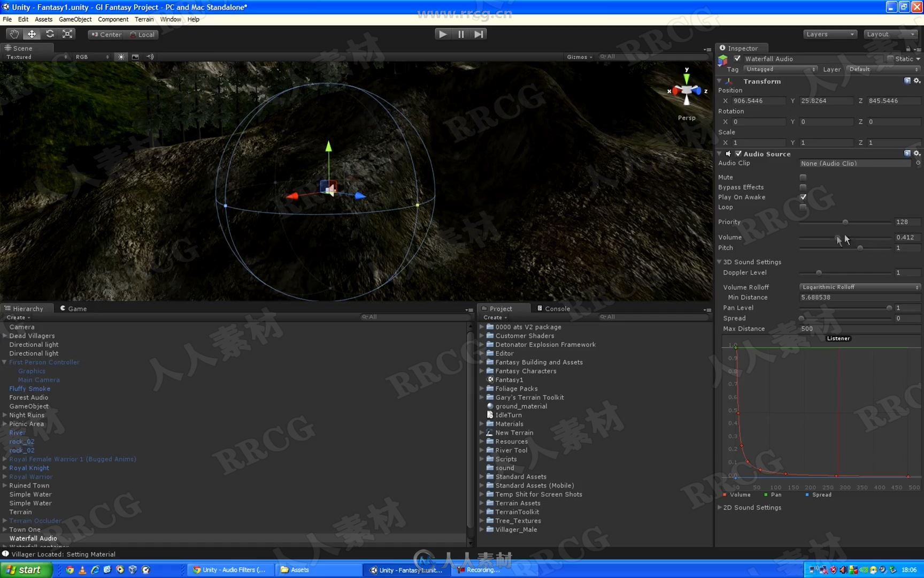This screenshot has width=924, height=578.
Task: Select the Rotate tool
Action: click(x=50, y=34)
